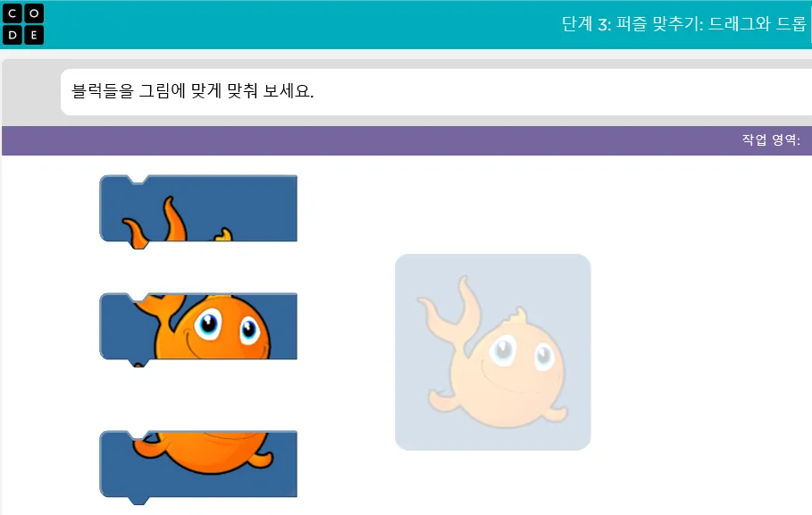Select the puzzle block with fish tail tips
This screenshot has height=515, width=812.
tap(198, 211)
